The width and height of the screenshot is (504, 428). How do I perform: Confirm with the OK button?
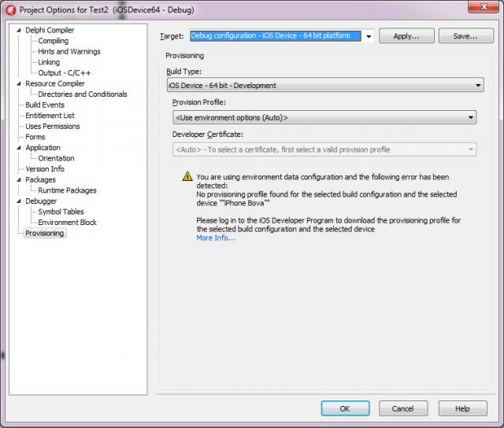tap(345, 408)
